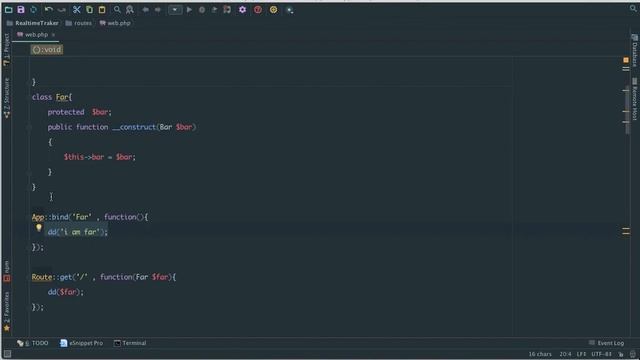The height and width of the screenshot is (360, 640).
Task: Open the Remote Host side panel
Action: point(634,99)
